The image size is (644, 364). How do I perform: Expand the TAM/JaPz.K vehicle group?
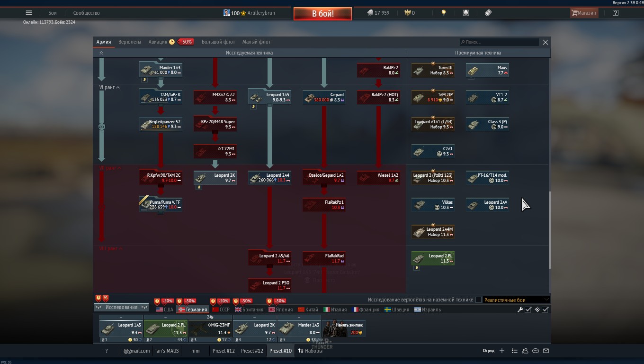(161, 97)
